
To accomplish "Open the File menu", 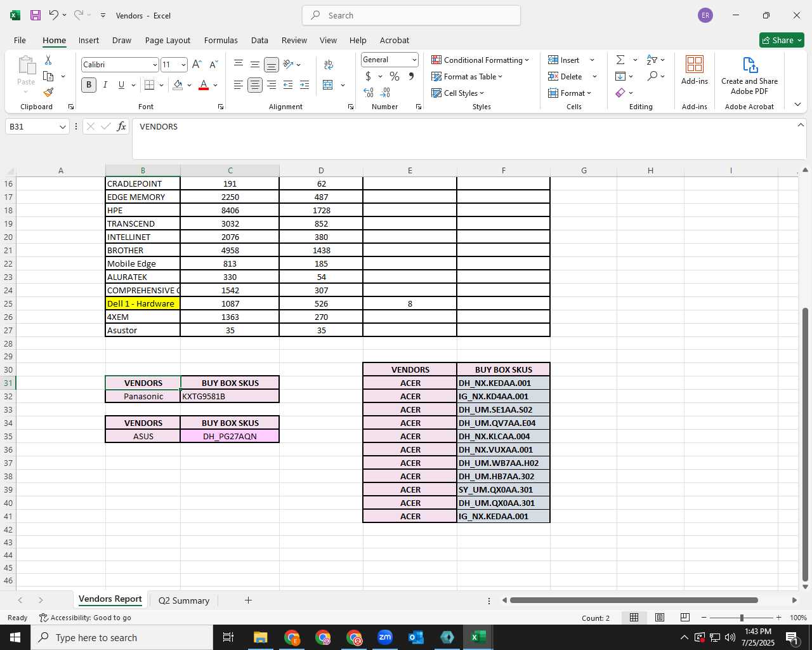I will 20,40.
